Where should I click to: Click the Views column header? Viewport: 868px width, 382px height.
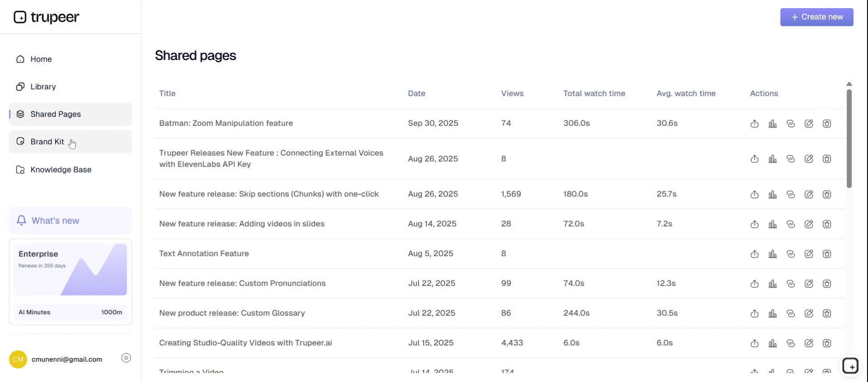[x=512, y=93]
